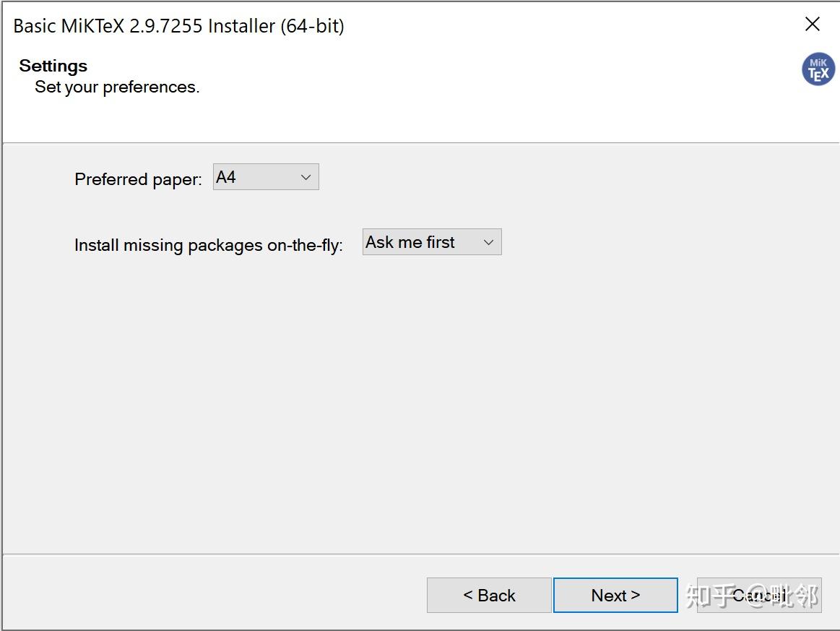This screenshot has height=631, width=840.
Task: Click the separator line under the header
Action: click(419, 143)
